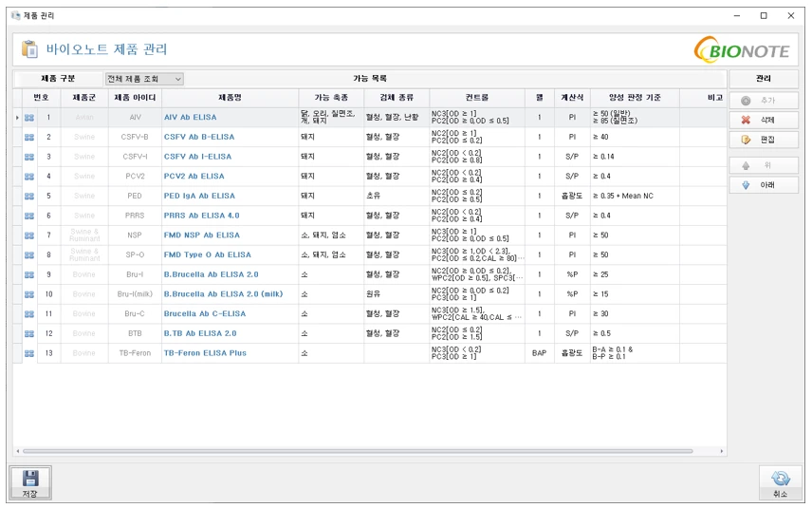The width and height of the screenshot is (812, 508).
Task: Open the 전체 제품 조회 dropdown
Action: click(x=144, y=79)
